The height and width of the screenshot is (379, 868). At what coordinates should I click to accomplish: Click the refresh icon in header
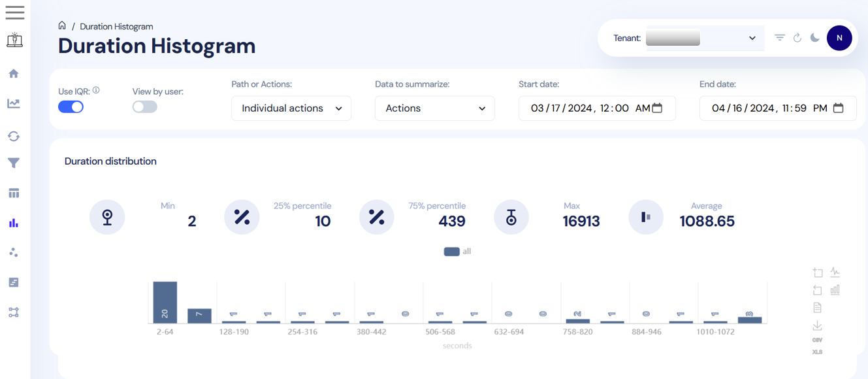[797, 38]
